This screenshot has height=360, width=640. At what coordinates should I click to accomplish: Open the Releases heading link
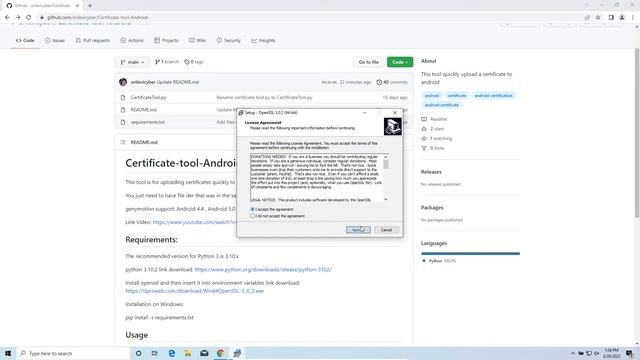click(x=431, y=172)
